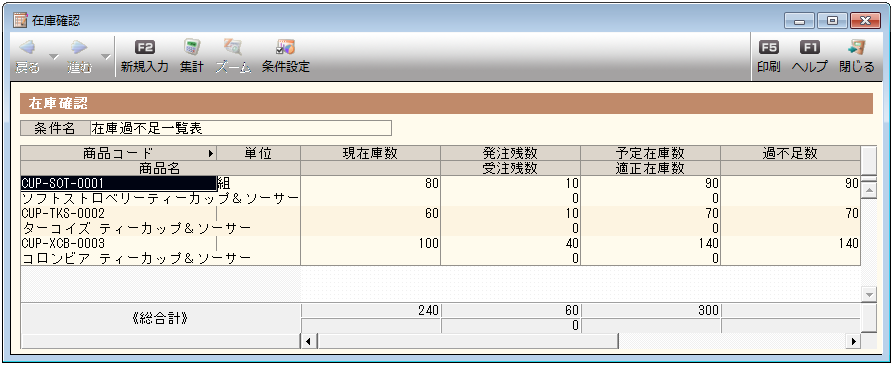Open ヘルプ with the F1 icon
The height and width of the screenshot is (365, 894).
click(809, 47)
